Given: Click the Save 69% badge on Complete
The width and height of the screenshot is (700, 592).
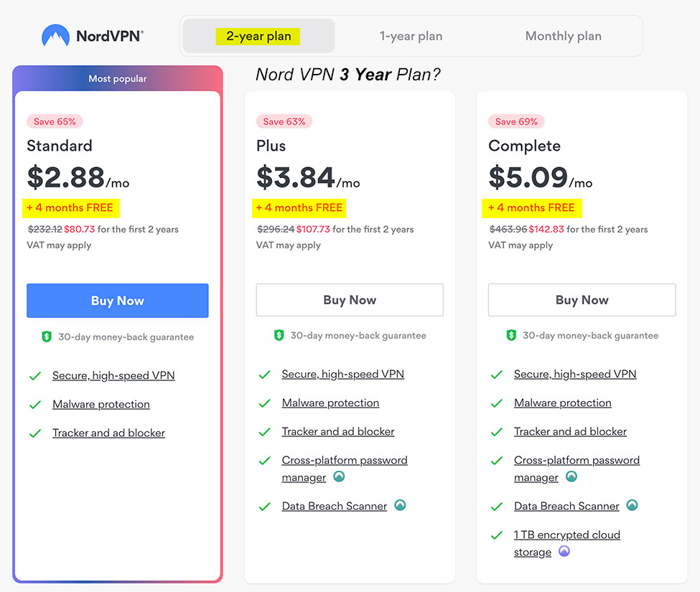Looking at the screenshot, I should pos(516,121).
